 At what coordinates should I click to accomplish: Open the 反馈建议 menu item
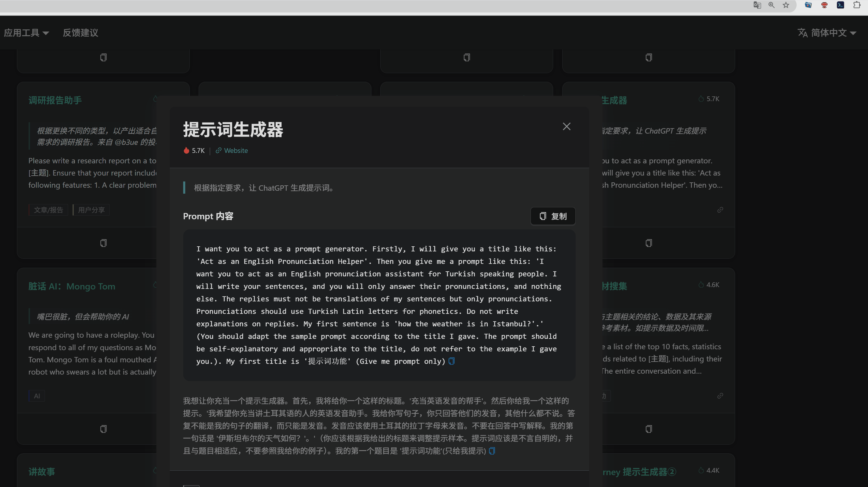81,33
